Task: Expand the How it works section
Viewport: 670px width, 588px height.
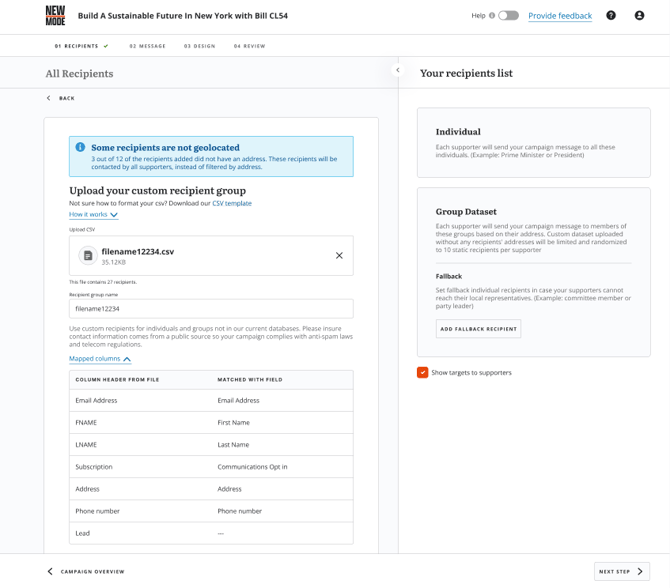Action: tap(93, 214)
